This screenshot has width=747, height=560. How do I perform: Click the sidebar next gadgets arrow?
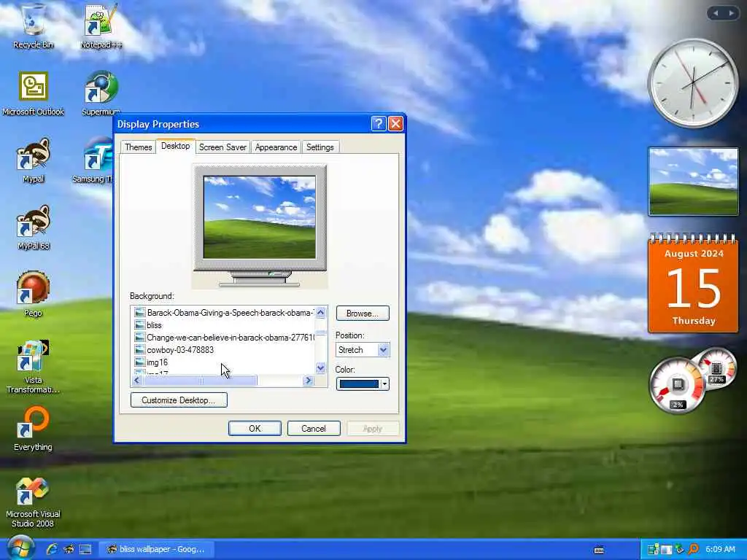[x=731, y=13]
